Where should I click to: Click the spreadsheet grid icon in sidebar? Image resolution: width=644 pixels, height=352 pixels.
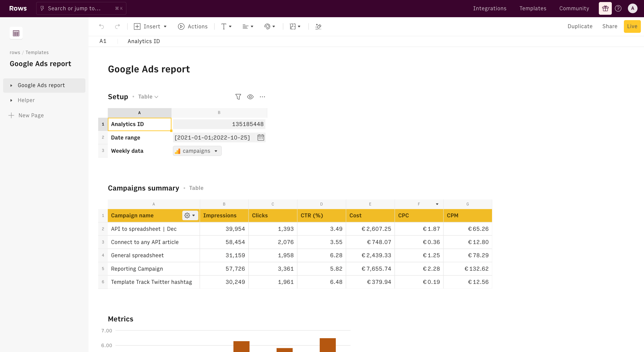[16, 33]
